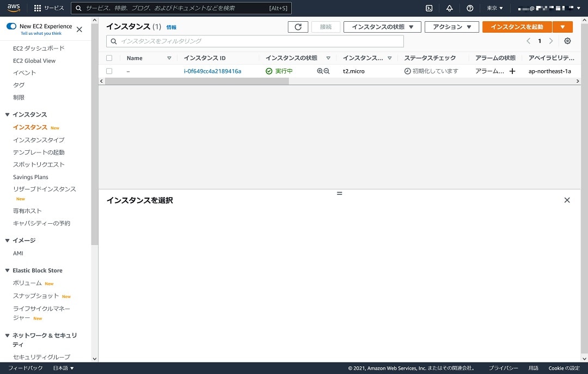This screenshot has height=374, width=588.
Task: Check the select-all instances checkbox
Action: pos(109,58)
